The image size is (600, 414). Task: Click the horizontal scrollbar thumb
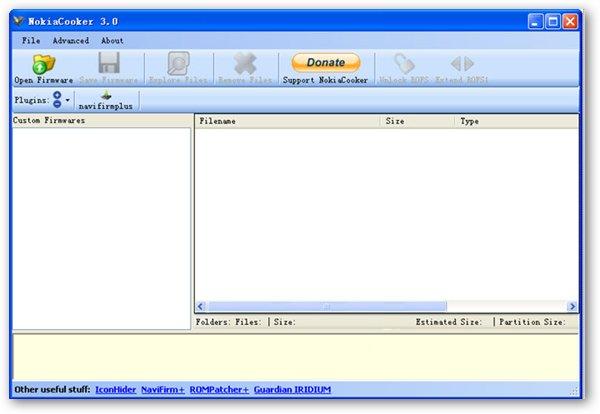[326, 306]
